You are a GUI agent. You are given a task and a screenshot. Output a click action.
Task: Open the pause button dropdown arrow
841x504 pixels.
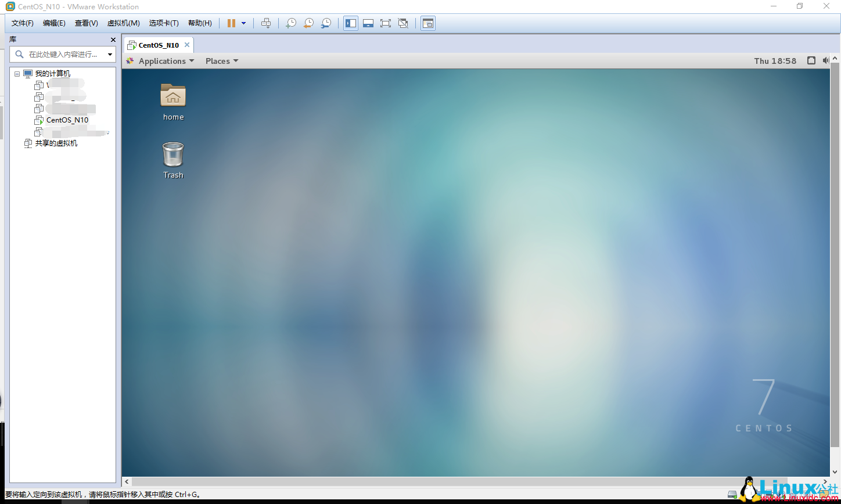(x=244, y=23)
